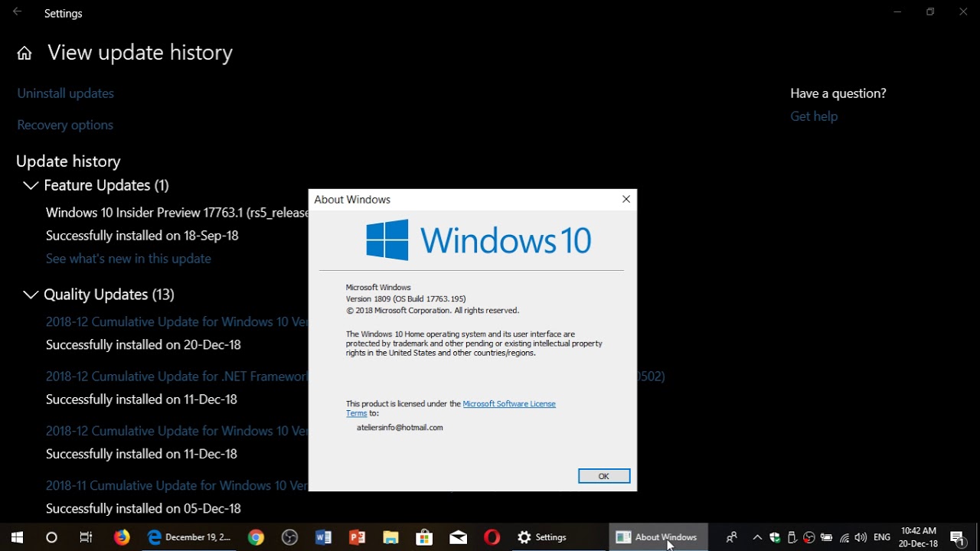The width and height of the screenshot is (980, 551).
Task: Switch to Edge December 19 window
Action: click(189, 537)
